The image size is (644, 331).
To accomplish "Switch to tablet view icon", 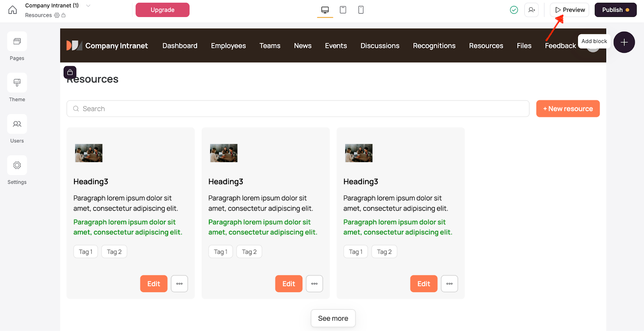I will [343, 10].
